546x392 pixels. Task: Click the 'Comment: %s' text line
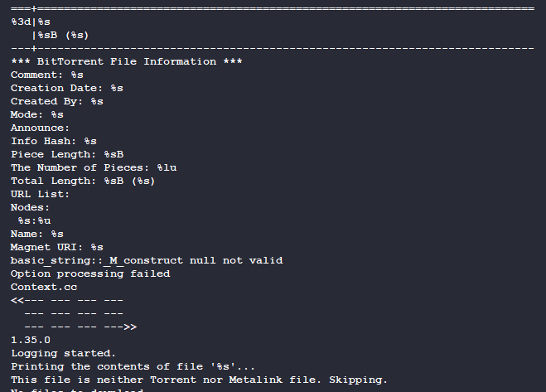pos(47,75)
